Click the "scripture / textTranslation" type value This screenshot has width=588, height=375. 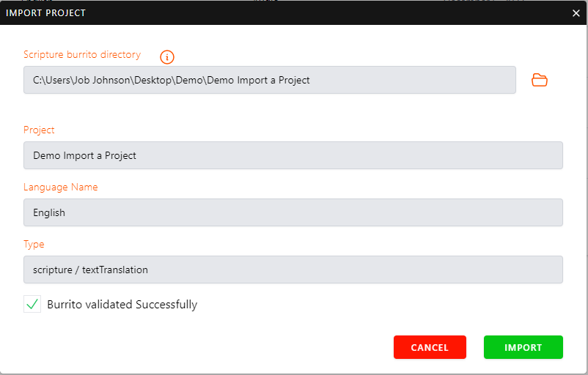(90, 270)
